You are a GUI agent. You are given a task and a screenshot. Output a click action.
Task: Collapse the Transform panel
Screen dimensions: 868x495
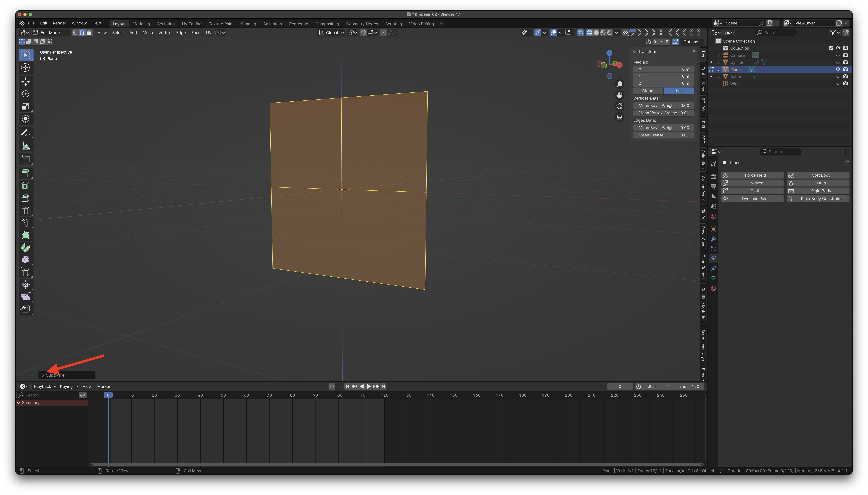tap(635, 52)
